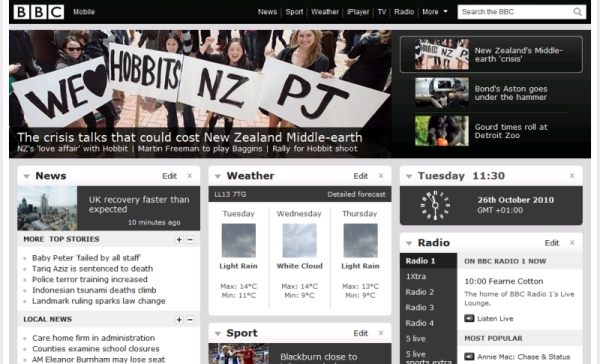Click Thursday Light Rain weather image

(x=360, y=241)
